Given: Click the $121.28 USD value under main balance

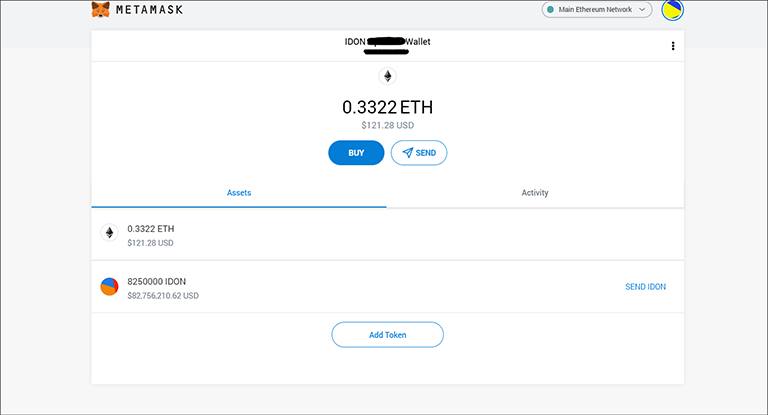Looking at the screenshot, I should pyautogui.click(x=387, y=125).
